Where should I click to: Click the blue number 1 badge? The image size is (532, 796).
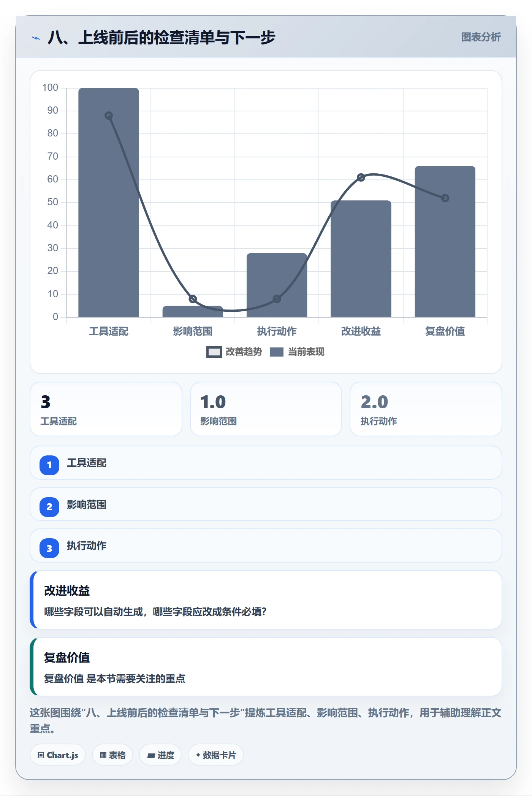pos(49,465)
